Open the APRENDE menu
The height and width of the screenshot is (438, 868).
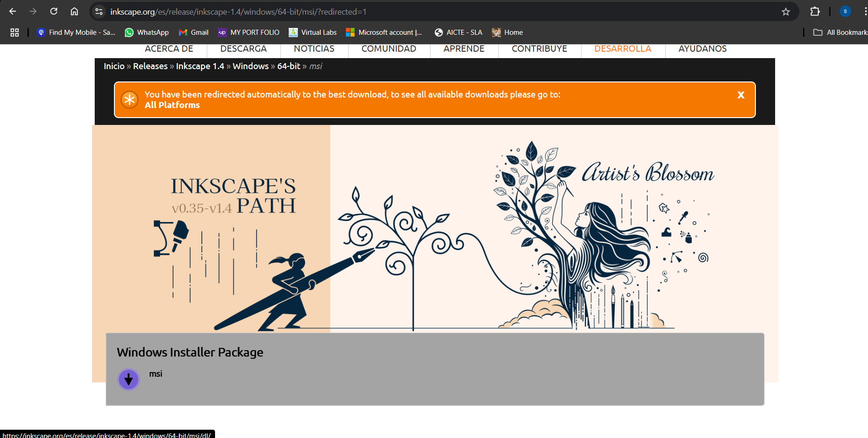464,49
